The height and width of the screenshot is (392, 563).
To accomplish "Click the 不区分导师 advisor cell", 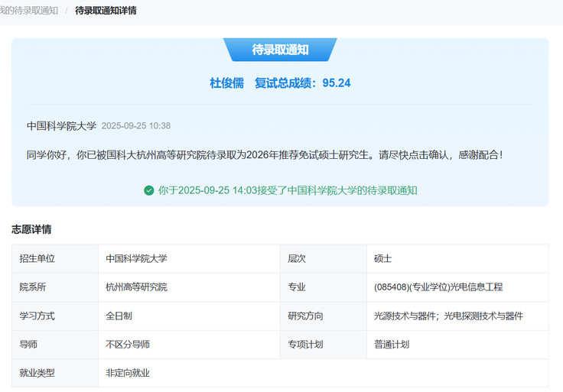I will click(128, 345).
